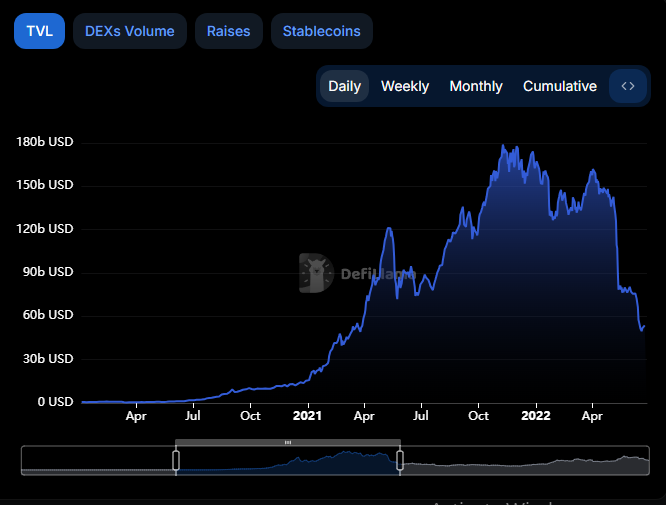Click the right range selector handle
The height and width of the screenshot is (505, 666).
400,460
